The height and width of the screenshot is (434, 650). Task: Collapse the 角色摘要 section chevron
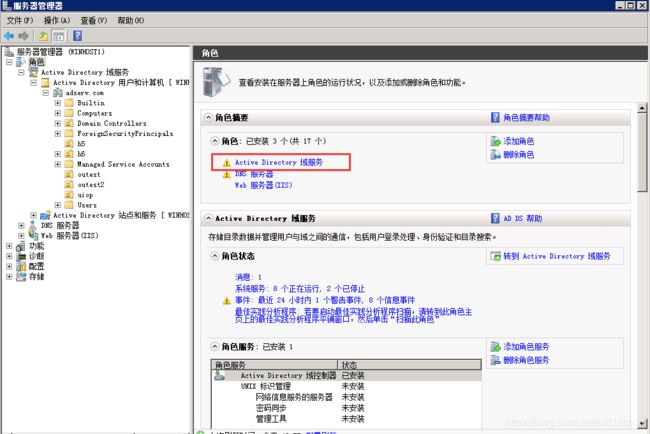[x=208, y=118]
